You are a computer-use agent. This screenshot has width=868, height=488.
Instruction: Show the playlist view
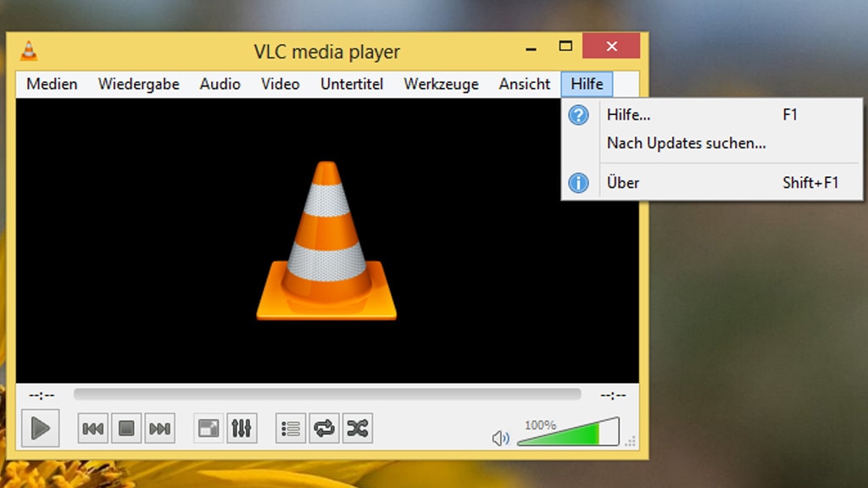(291, 429)
